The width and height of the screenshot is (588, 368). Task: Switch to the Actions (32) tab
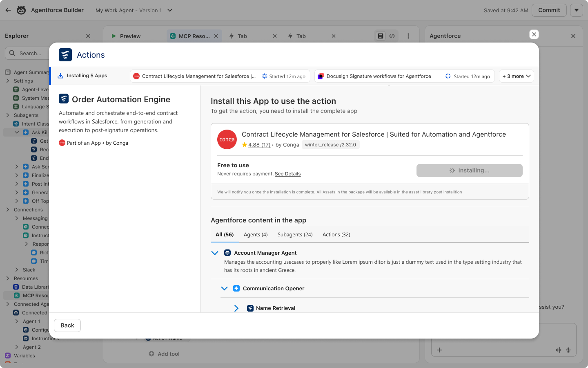click(336, 235)
